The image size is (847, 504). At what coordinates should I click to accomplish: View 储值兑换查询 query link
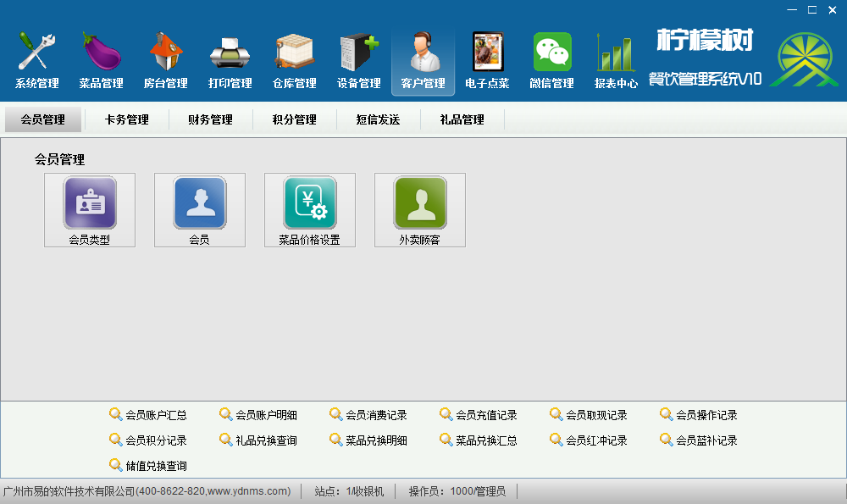[x=156, y=466]
